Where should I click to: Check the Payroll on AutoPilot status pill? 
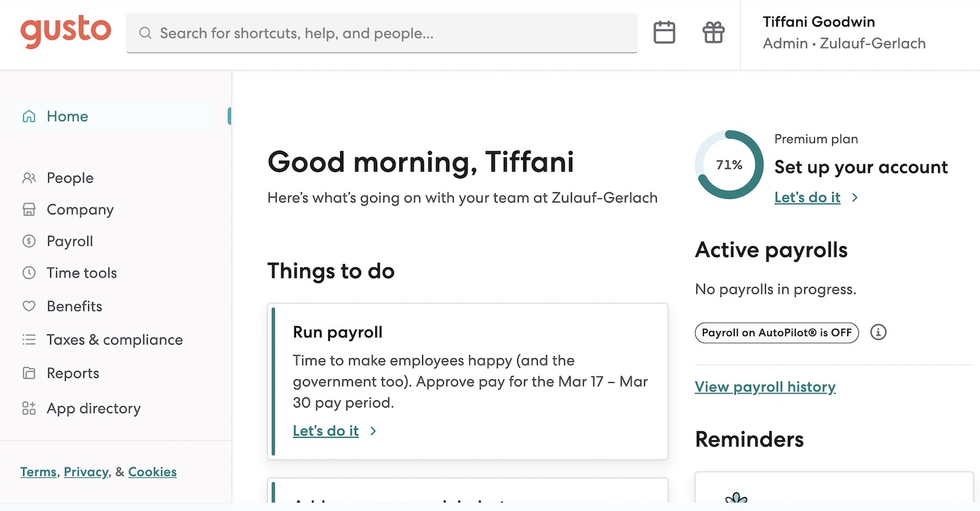click(776, 332)
